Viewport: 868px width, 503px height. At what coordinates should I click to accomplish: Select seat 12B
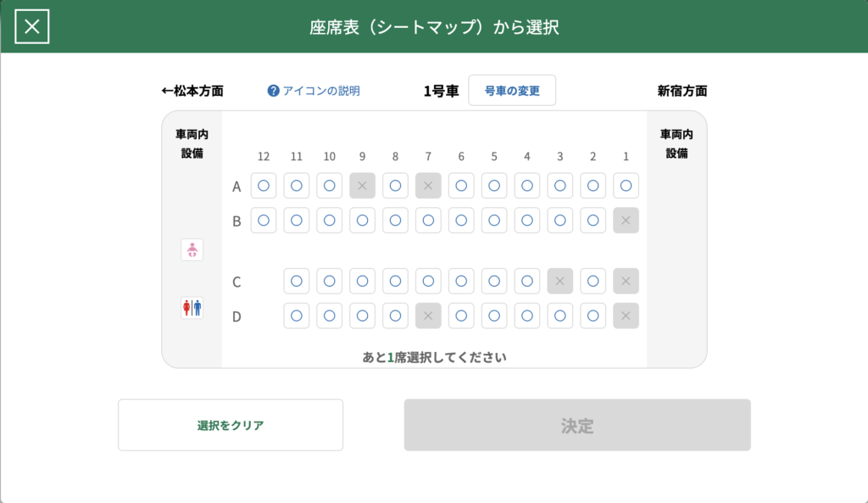point(264,221)
